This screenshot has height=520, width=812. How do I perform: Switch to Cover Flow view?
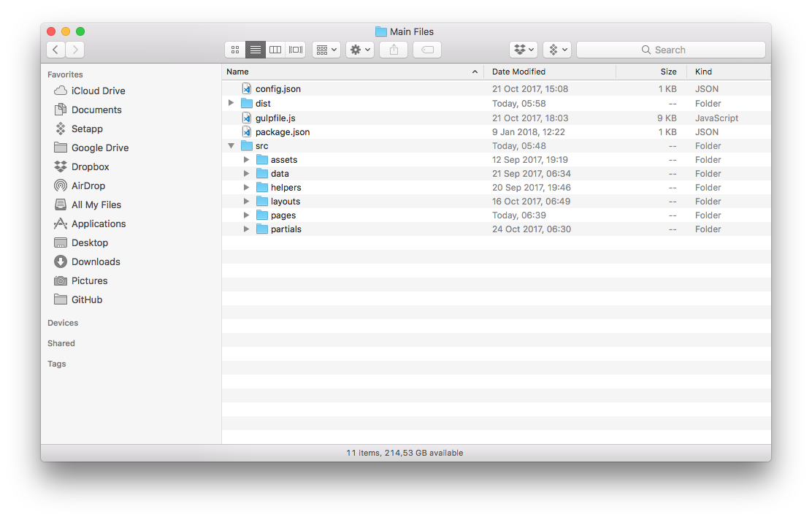(x=296, y=50)
